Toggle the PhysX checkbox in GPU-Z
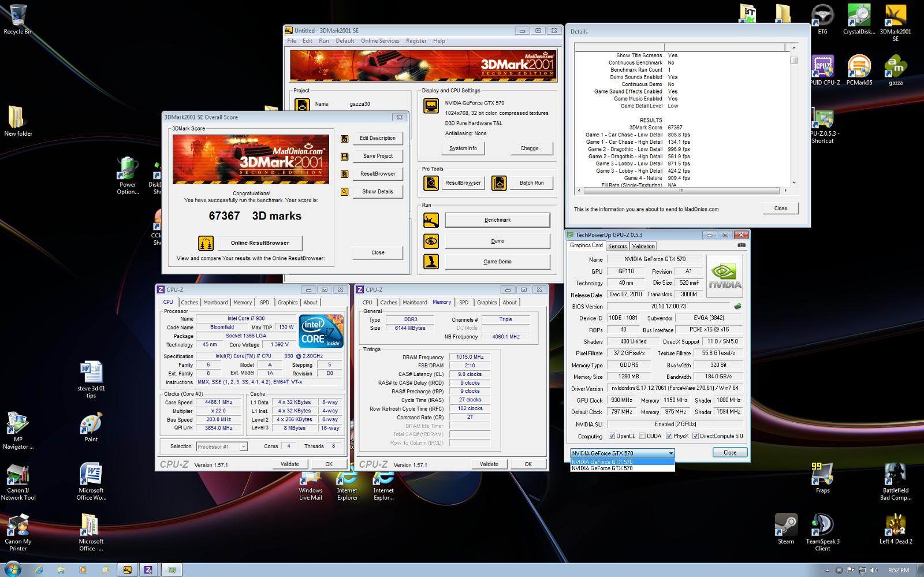The image size is (924, 577). (669, 436)
